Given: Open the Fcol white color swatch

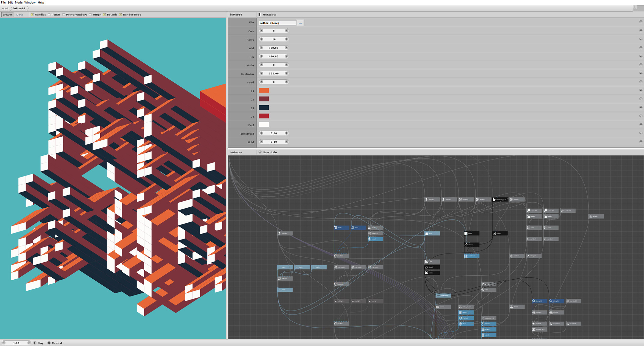Looking at the screenshot, I should tap(264, 125).
